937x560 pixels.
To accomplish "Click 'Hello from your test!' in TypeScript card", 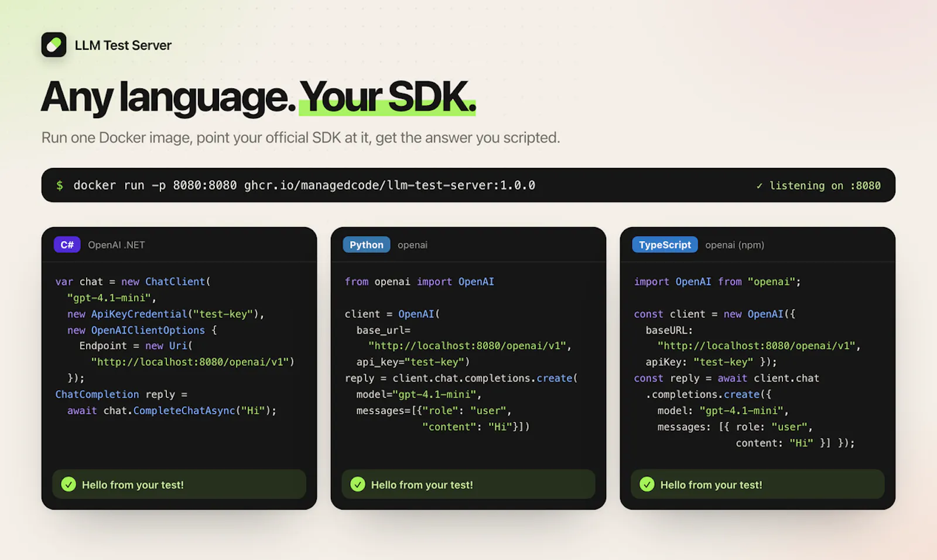I will (712, 485).
